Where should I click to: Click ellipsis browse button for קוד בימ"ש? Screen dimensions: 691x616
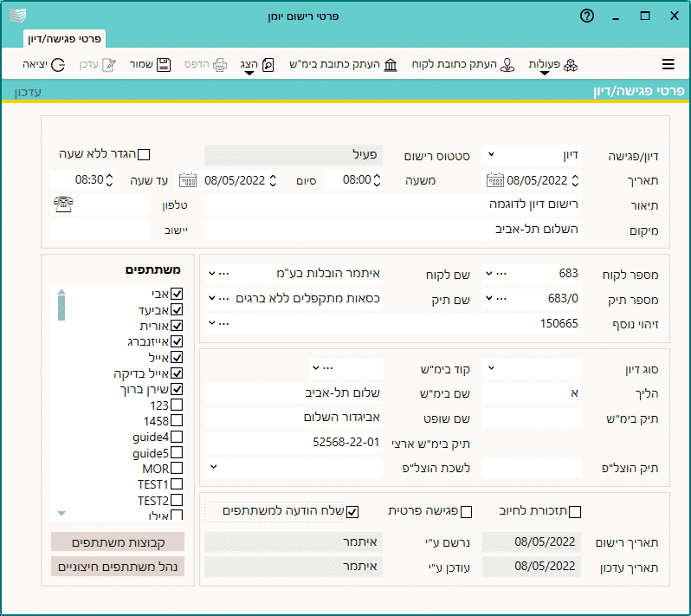(x=328, y=367)
